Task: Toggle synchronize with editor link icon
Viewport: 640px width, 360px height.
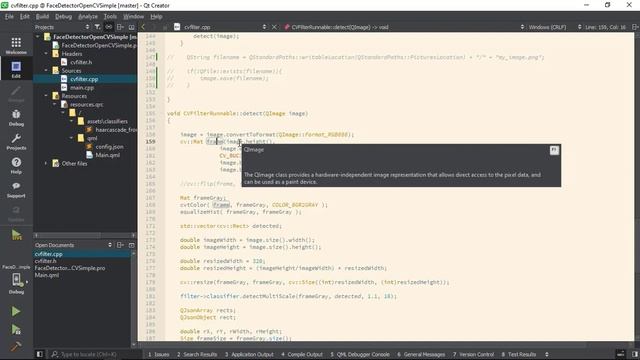Action: pos(109,27)
